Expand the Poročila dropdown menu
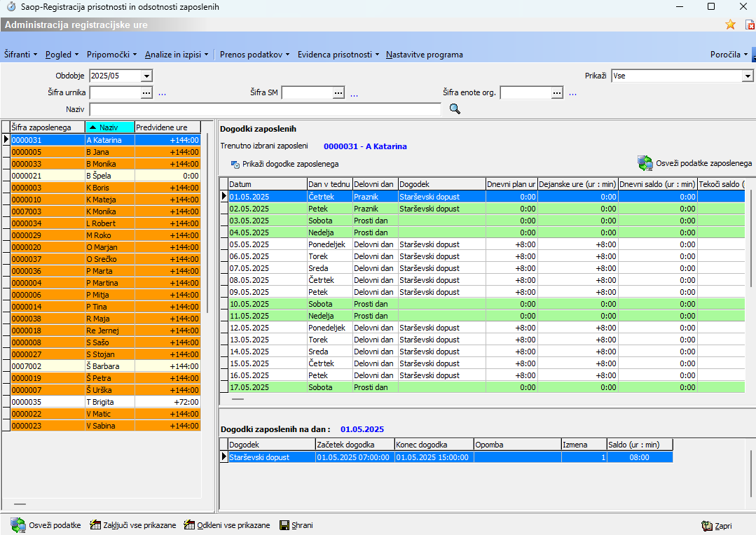This screenshot has height=535, width=756. (x=729, y=55)
